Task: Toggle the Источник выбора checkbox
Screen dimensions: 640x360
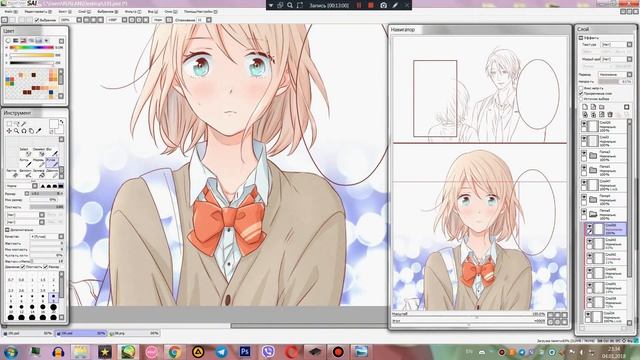Action: tap(581, 99)
